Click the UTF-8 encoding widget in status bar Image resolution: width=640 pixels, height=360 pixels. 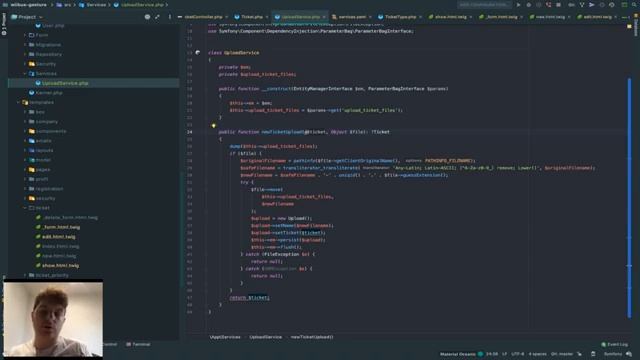517,354
